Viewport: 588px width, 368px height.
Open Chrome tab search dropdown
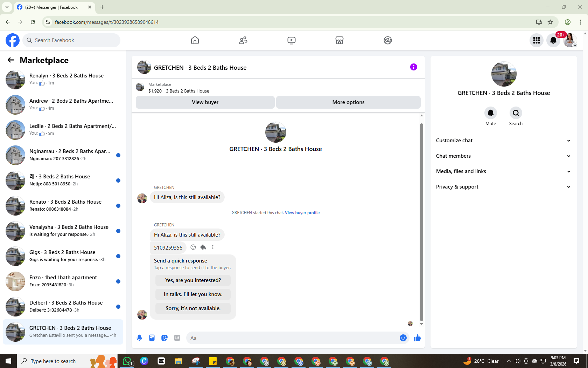click(x=7, y=7)
